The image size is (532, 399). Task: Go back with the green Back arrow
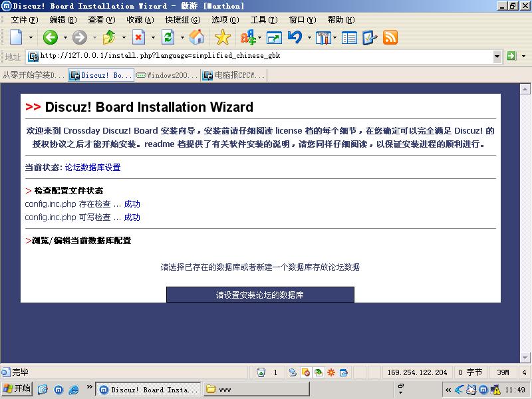[51, 37]
